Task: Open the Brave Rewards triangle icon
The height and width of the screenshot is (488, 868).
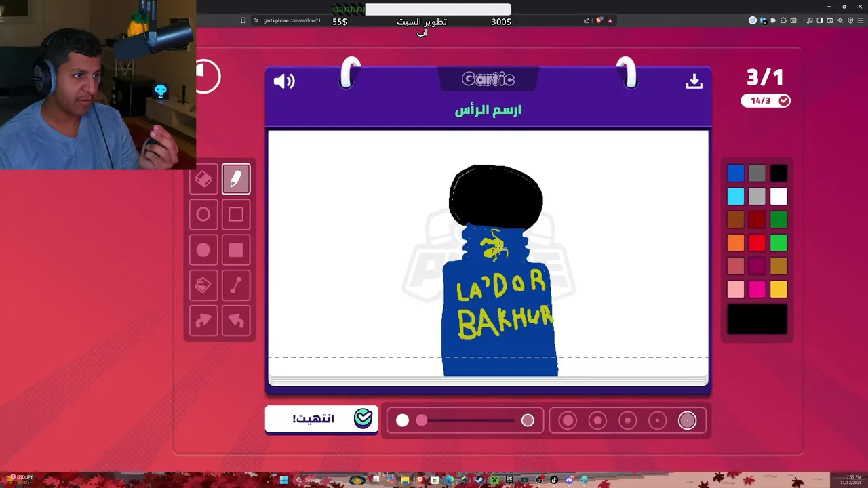Action: (610, 20)
